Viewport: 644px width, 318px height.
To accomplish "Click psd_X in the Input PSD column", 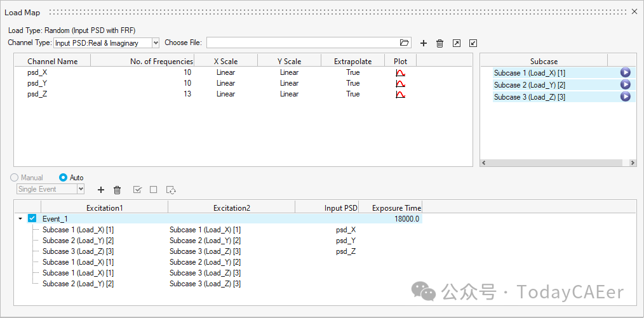I will coord(346,229).
